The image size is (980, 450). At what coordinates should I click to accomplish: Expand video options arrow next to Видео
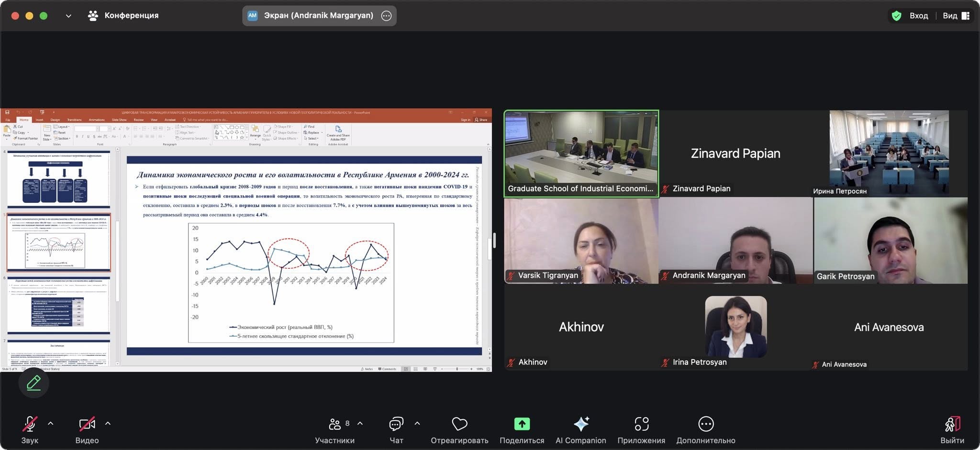(x=108, y=424)
